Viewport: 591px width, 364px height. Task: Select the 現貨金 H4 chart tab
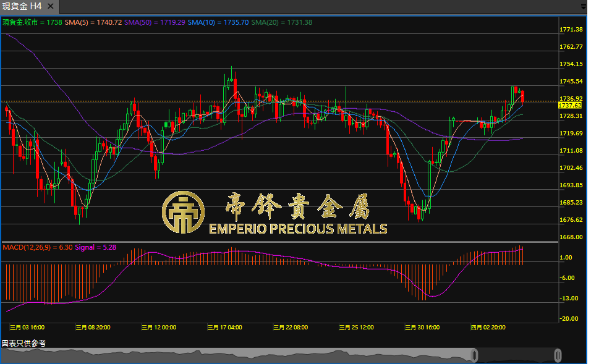pos(30,6)
